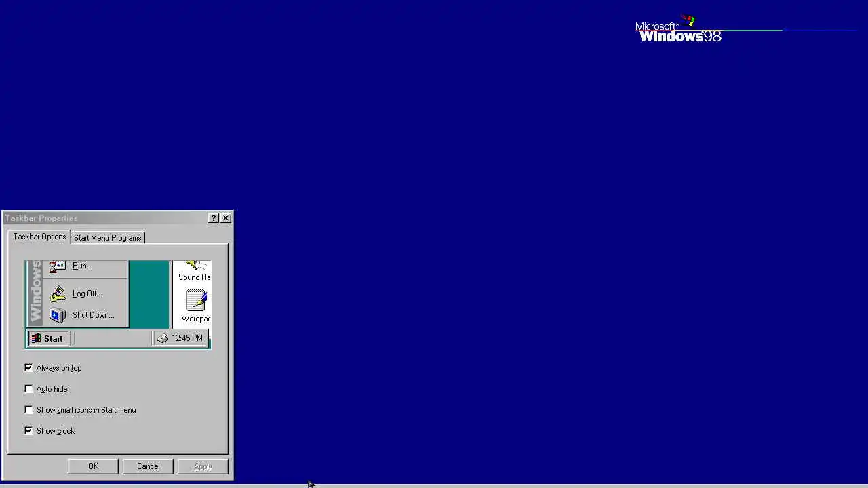Viewport: 868px width, 488px height.
Task: Confirm changes with the OK button
Action: (93, 466)
